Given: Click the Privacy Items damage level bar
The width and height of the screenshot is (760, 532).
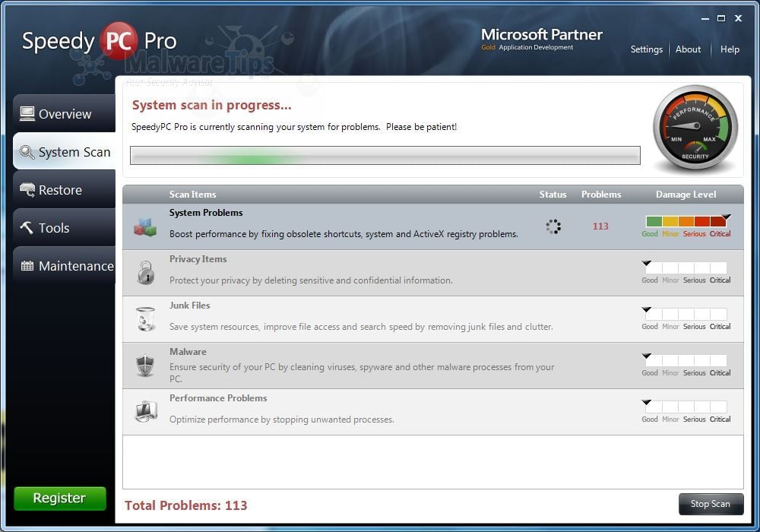Looking at the screenshot, I should point(686,268).
